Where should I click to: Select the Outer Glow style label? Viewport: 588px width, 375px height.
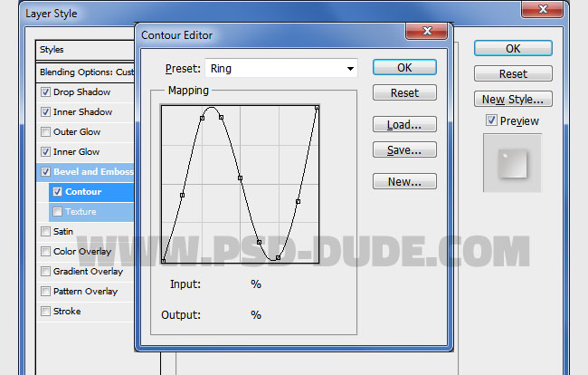77,131
